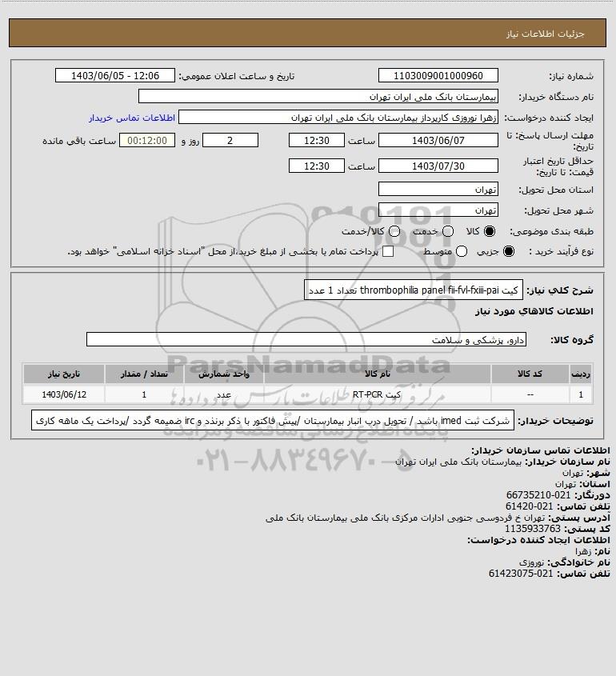This screenshot has width=616, height=676.
Task: Click the contact phone 61420-021
Action: [530, 506]
